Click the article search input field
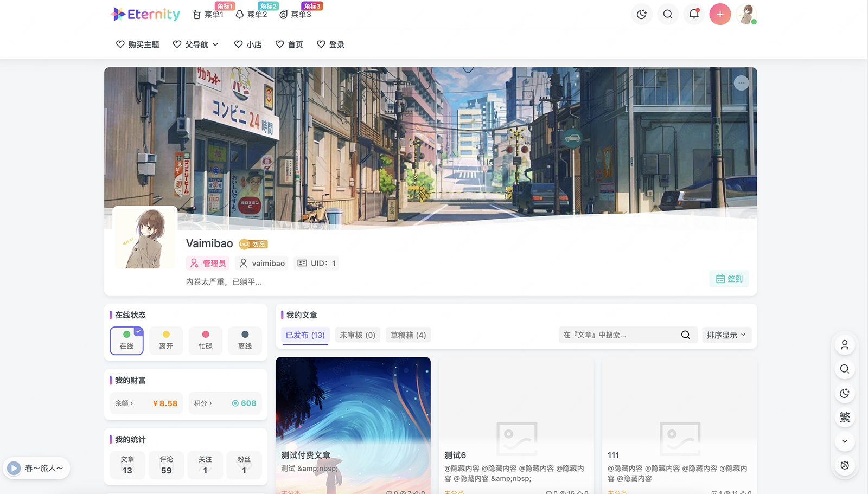Viewport: 868px width, 494px height. pos(618,335)
